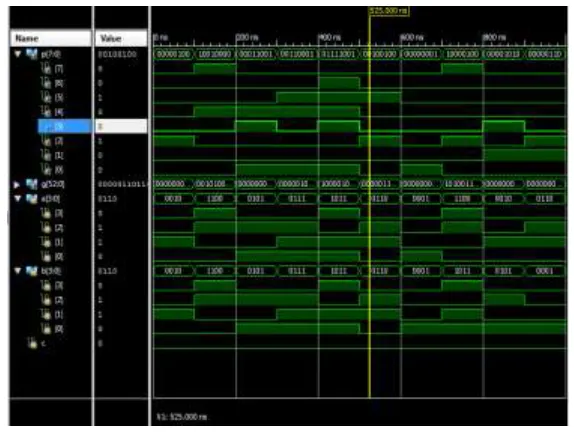Screen dimensions: 574x432
Task: Click segment 0111 in the b[3:0] waveform
Action: 297,271
